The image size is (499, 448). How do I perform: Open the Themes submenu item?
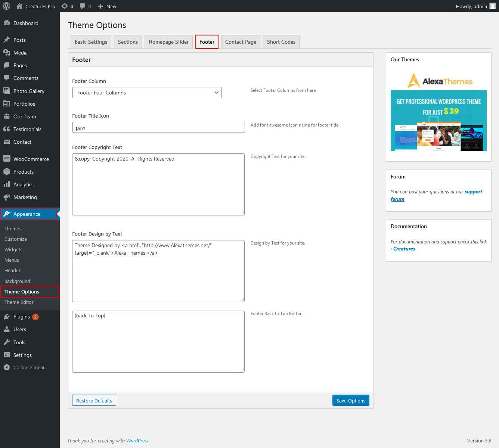(x=13, y=228)
